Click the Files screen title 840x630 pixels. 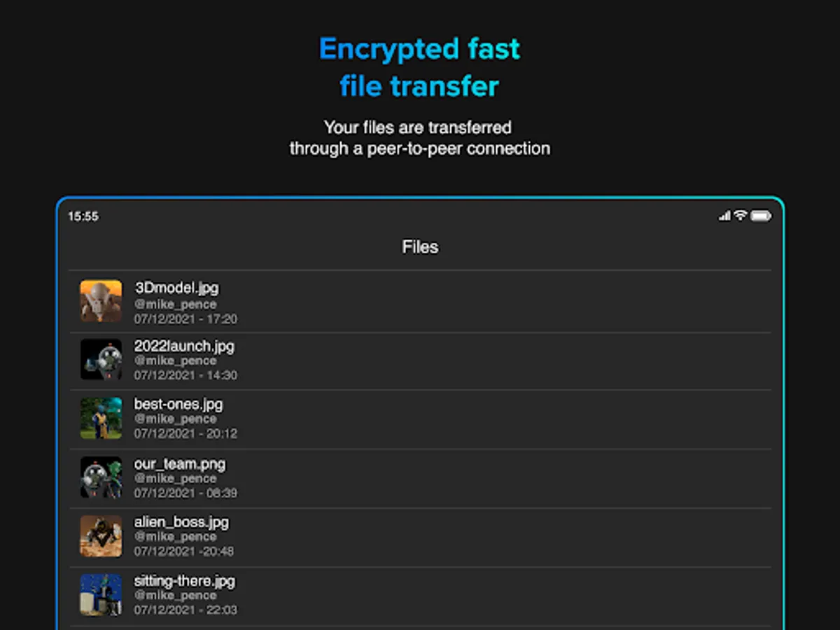420,247
